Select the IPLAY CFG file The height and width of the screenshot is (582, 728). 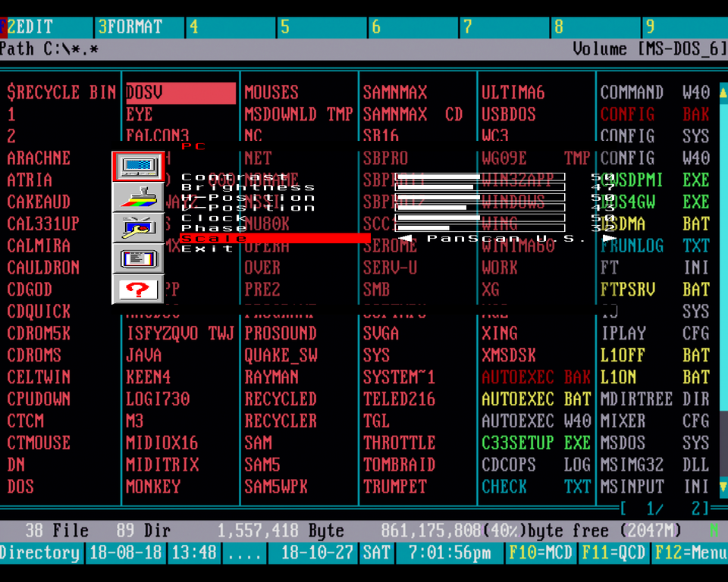[655, 333]
